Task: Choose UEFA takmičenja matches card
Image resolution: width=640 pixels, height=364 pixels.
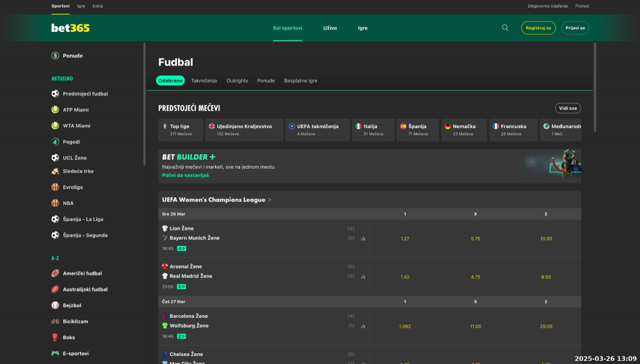Action: [317, 130]
